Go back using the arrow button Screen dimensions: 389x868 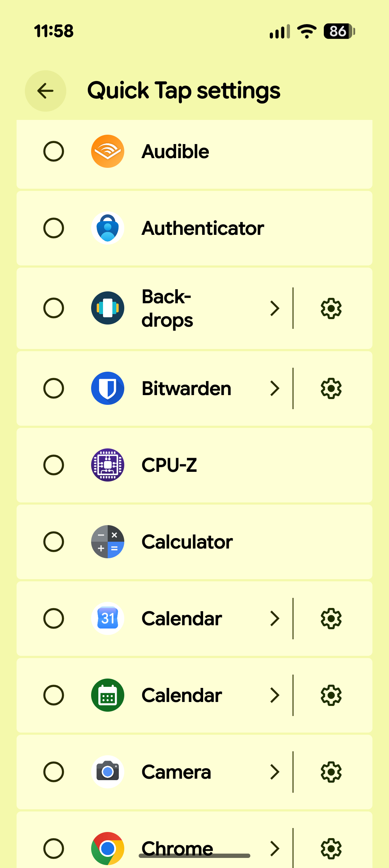coord(45,91)
